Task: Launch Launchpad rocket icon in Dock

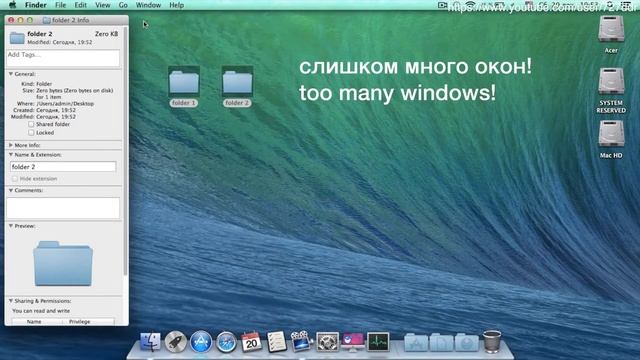Action: click(x=176, y=342)
